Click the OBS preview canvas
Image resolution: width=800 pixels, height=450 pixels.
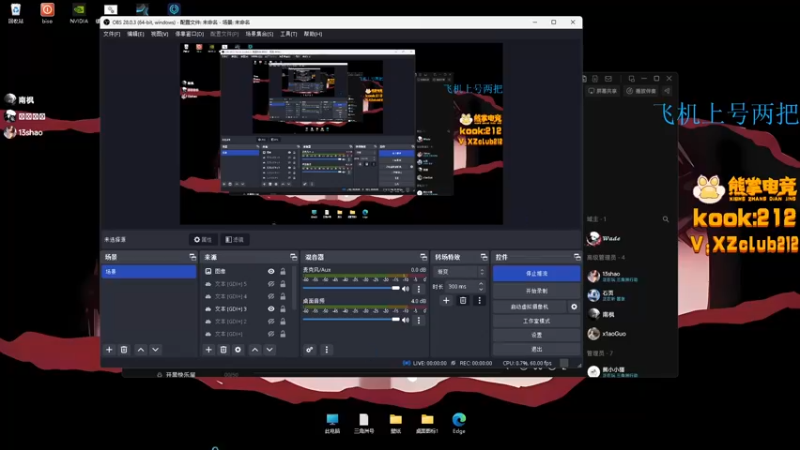coord(341,134)
